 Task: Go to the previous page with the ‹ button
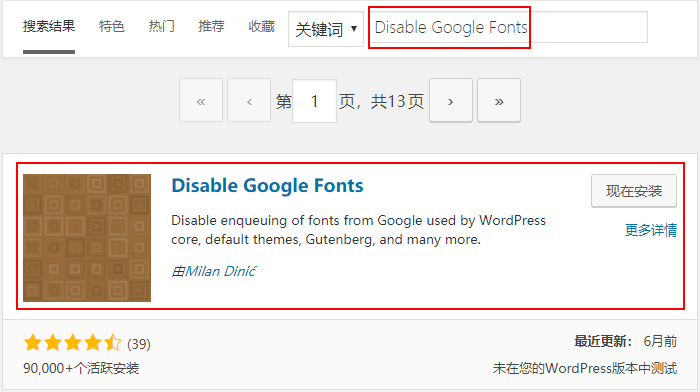point(249,100)
